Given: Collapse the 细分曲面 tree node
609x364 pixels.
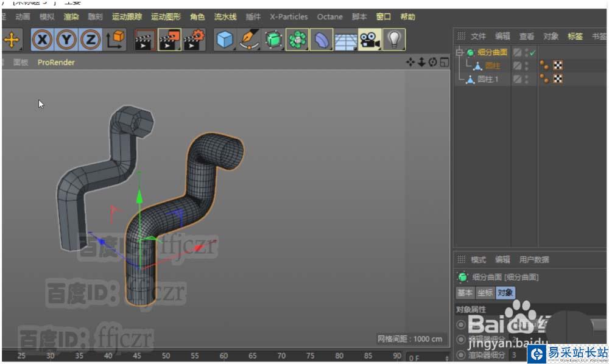Looking at the screenshot, I should [x=459, y=52].
